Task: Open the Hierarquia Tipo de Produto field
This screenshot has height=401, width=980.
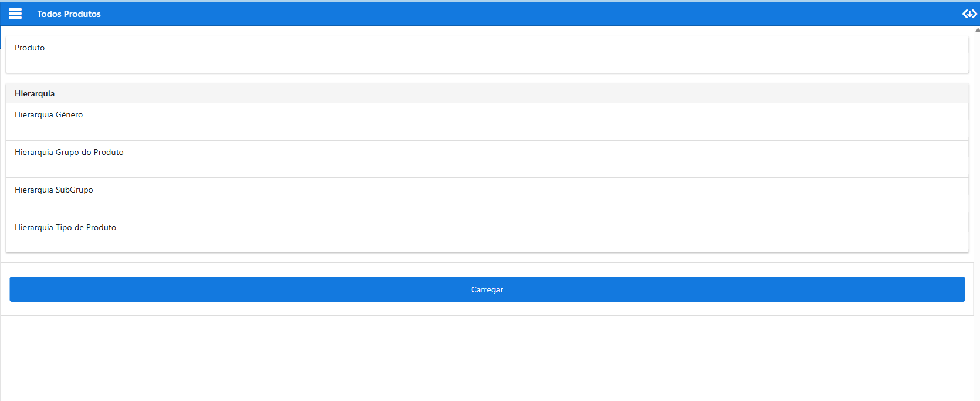Action: pos(487,242)
